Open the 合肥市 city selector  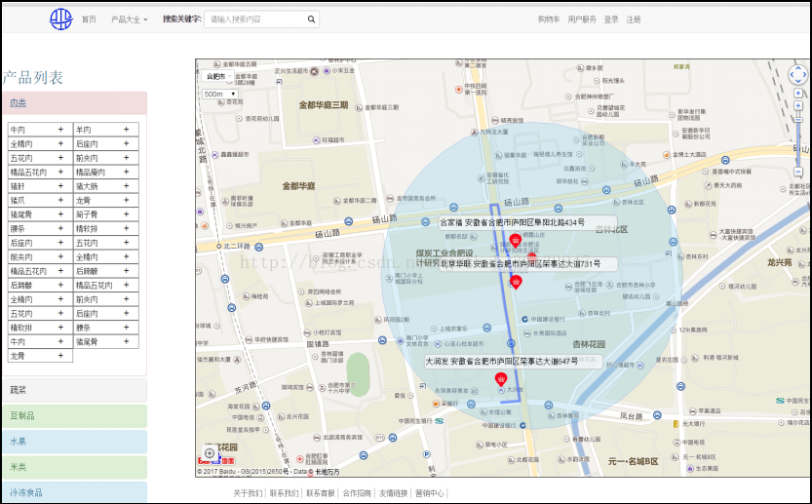pos(218,76)
